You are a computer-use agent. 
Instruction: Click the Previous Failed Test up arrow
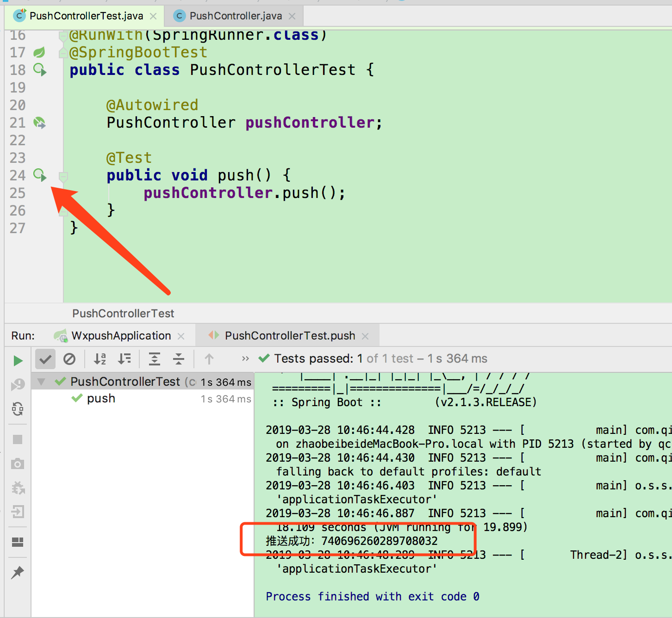click(x=209, y=359)
